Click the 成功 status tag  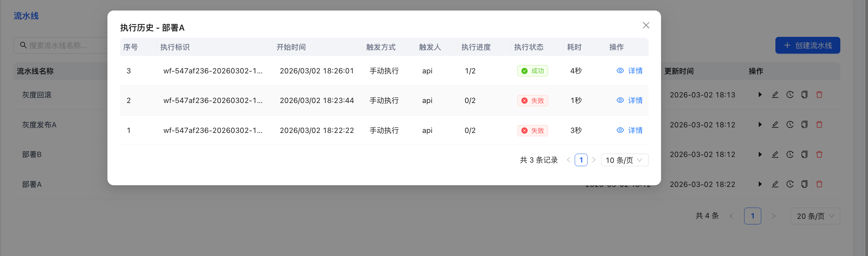tap(532, 71)
